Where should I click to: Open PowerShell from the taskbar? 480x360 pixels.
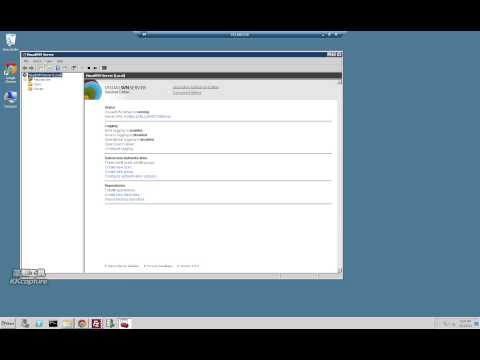(x=39, y=323)
